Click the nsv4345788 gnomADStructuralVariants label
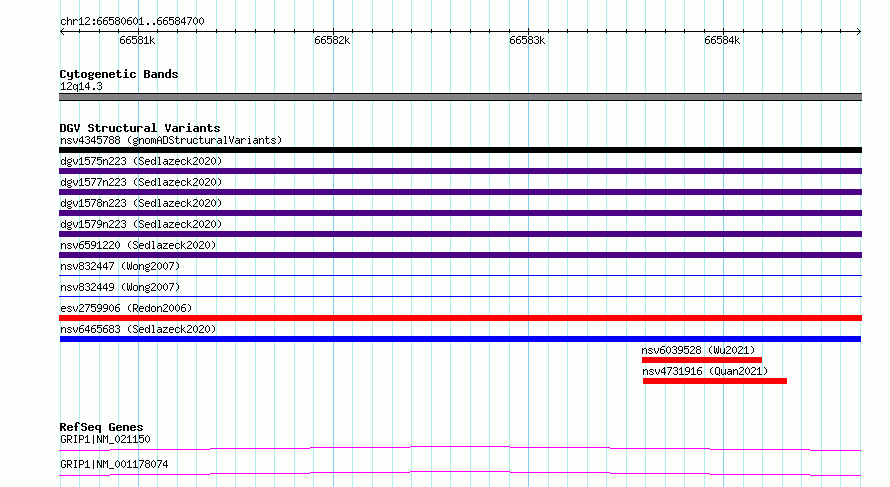This screenshot has height=487, width=890. pos(171,140)
